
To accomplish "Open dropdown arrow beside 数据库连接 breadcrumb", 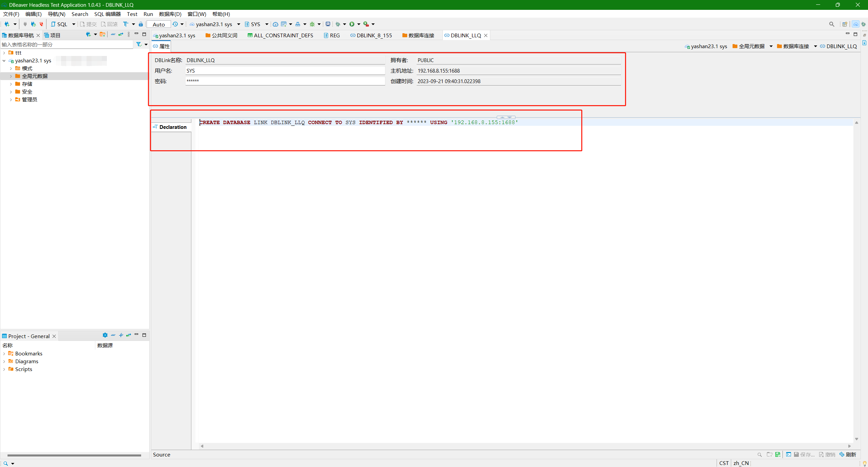I will 815,46.
